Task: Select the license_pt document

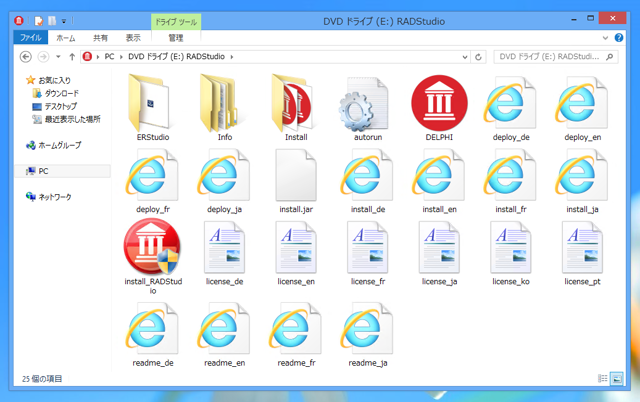Action: click(x=582, y=253)
